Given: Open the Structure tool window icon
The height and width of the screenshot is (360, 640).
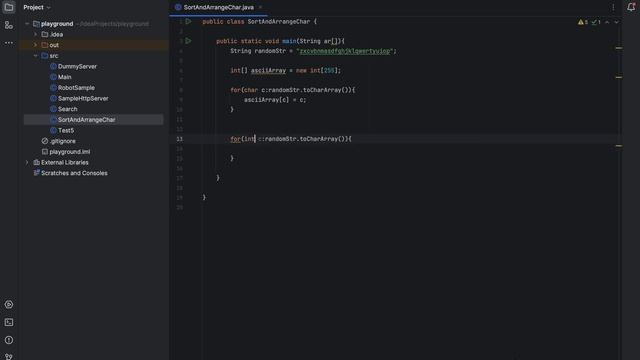Looking at the screenshot, I should [x=9, y=25].
